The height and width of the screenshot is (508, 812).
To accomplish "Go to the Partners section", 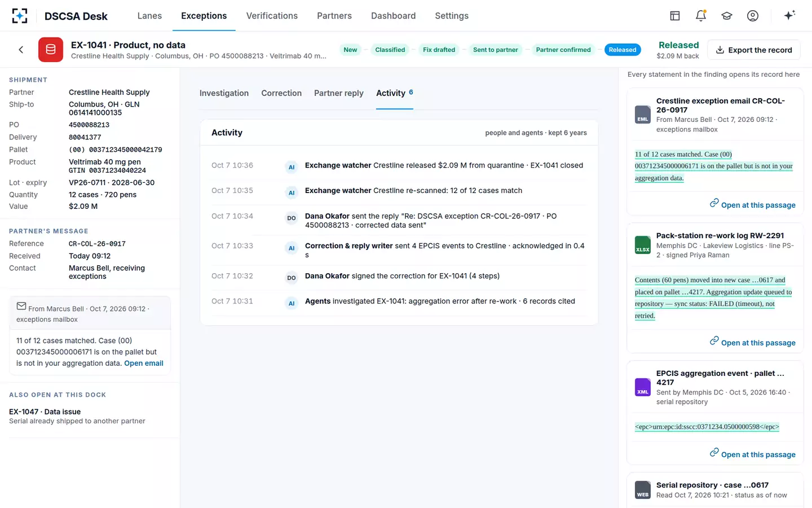I will click(x=334, y=16).
